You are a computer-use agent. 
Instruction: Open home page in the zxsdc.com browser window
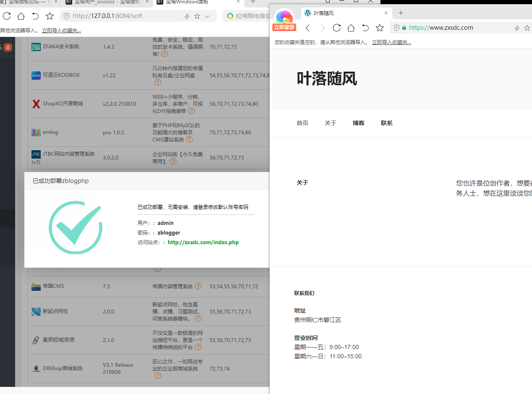351,28
